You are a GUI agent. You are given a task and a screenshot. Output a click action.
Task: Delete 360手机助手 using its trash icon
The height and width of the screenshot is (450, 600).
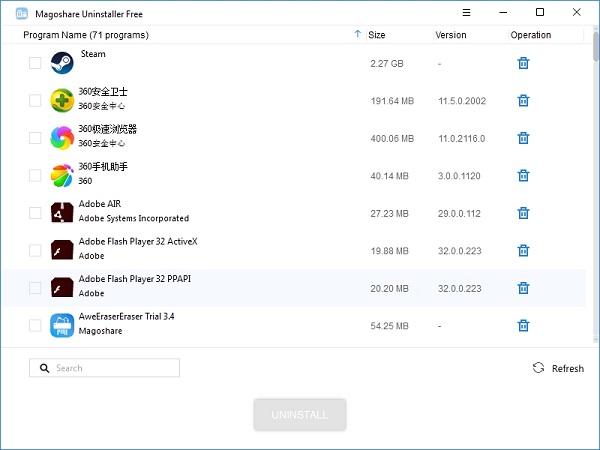point(522,176)
